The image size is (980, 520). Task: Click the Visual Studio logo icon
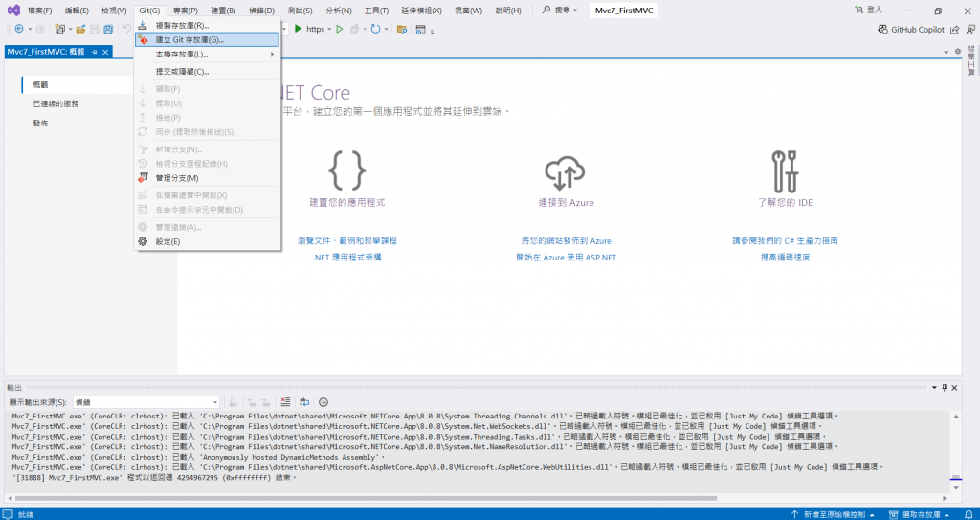click(x=13, y=10)
